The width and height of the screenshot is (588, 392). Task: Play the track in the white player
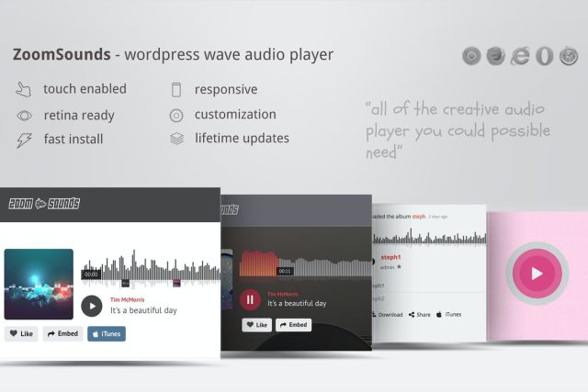tap(92, 306)
